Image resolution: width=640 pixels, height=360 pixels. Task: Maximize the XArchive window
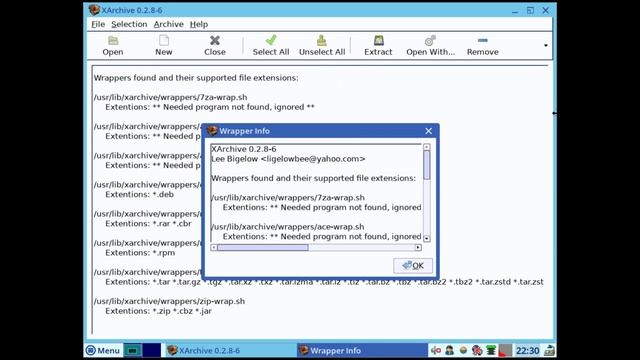click(x=530, y=10)
